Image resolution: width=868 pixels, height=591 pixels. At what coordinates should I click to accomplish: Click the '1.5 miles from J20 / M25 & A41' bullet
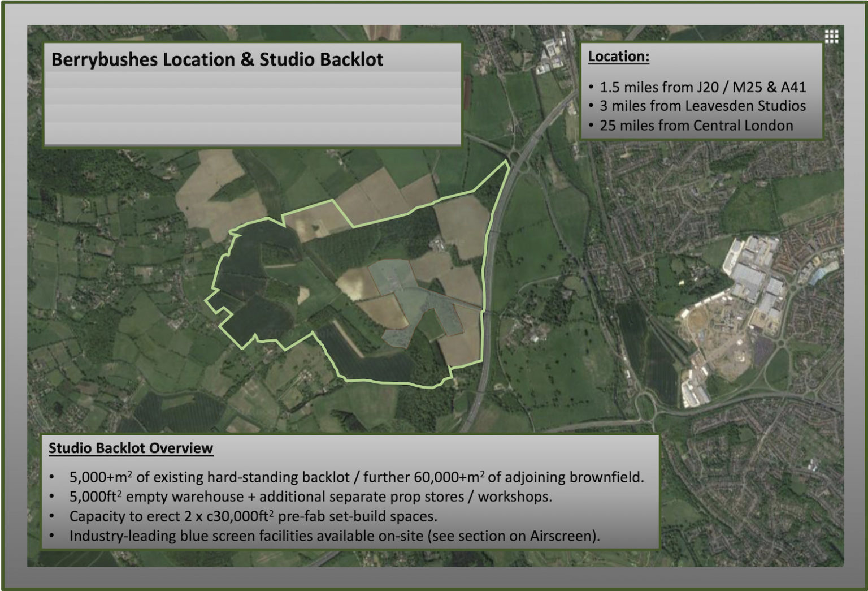(x=702, y=87)
